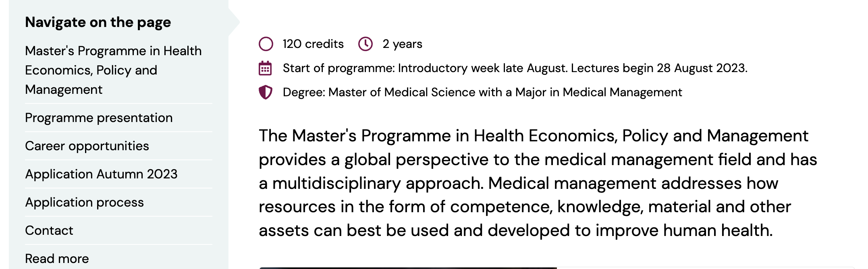
Task: Navigate to Application process section
Action: 84,202
